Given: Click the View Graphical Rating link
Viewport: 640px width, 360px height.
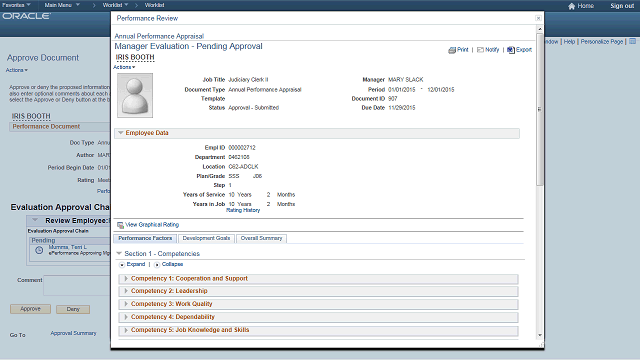Looking at the screenshot, I should pos(152,225).
